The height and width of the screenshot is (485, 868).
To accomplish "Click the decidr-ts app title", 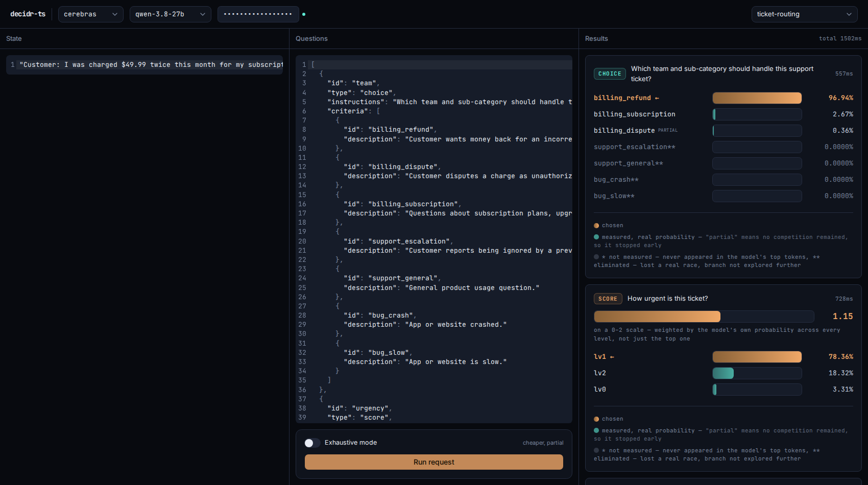I will (28, 14).
